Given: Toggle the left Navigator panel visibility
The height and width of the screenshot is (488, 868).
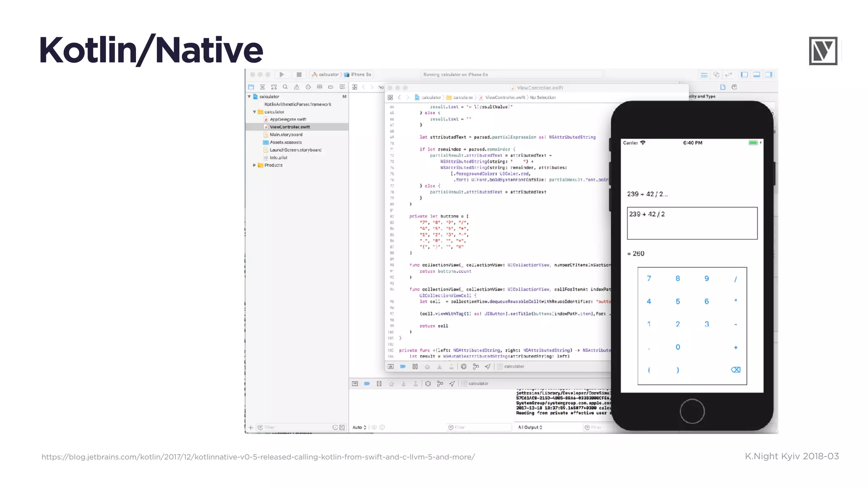Looking at the screenshot, I should point(744,75).
